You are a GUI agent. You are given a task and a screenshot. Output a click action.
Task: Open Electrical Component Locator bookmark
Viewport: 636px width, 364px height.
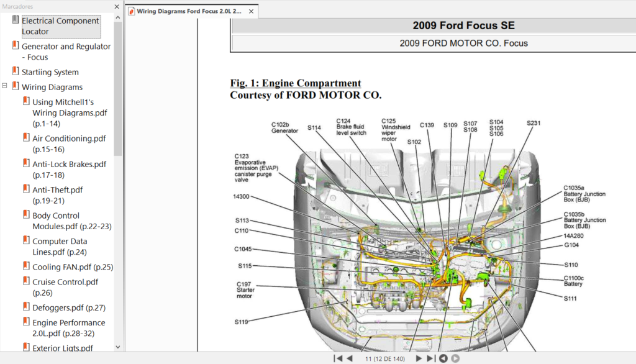pyautogui.click(x=60, y=26)
